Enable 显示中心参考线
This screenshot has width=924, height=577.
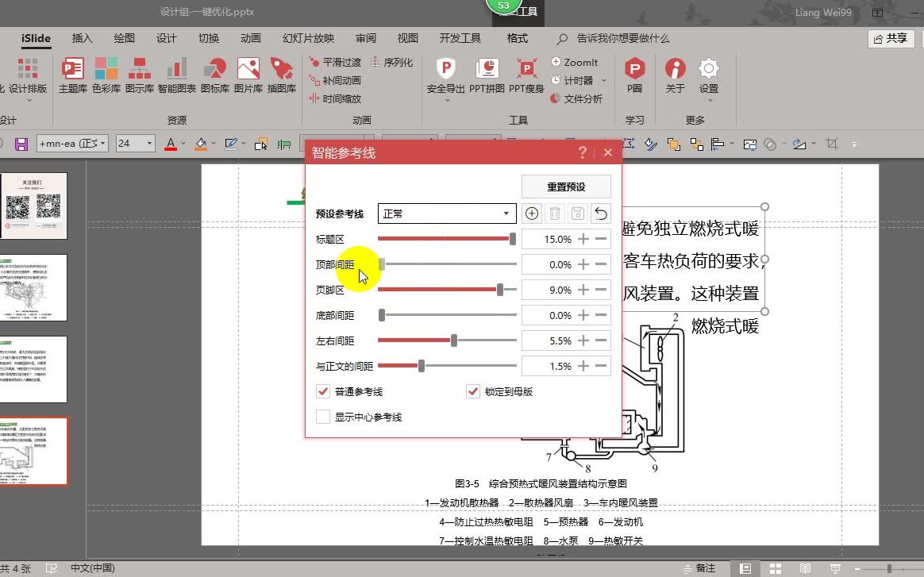coord(322,417)
